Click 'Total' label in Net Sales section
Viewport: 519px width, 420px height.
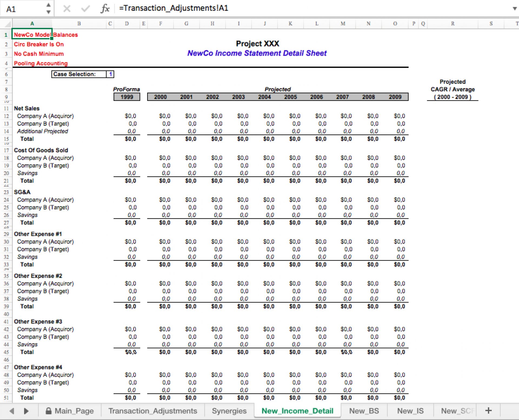[x=27, y=139]
